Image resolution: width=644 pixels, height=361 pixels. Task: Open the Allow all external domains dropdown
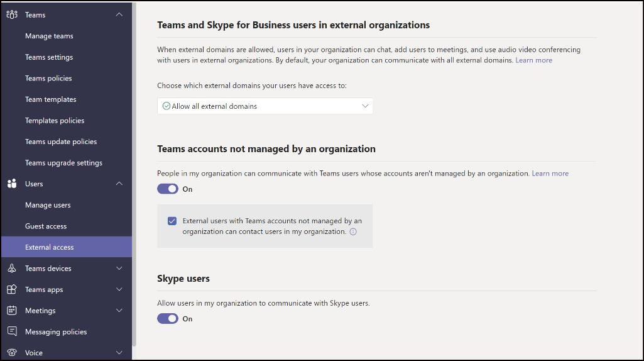click(x=265, y=106)
